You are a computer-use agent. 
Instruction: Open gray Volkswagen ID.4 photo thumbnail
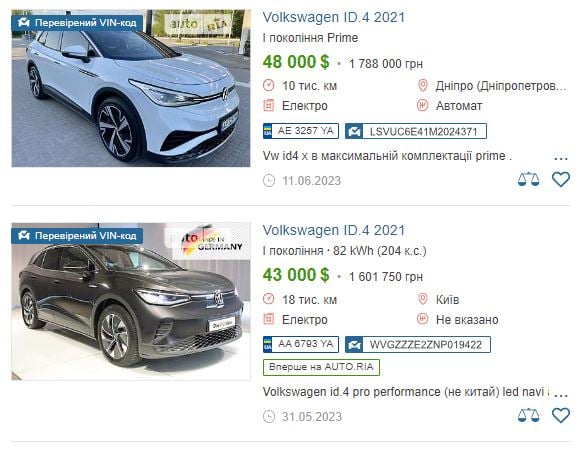(131, 301)
